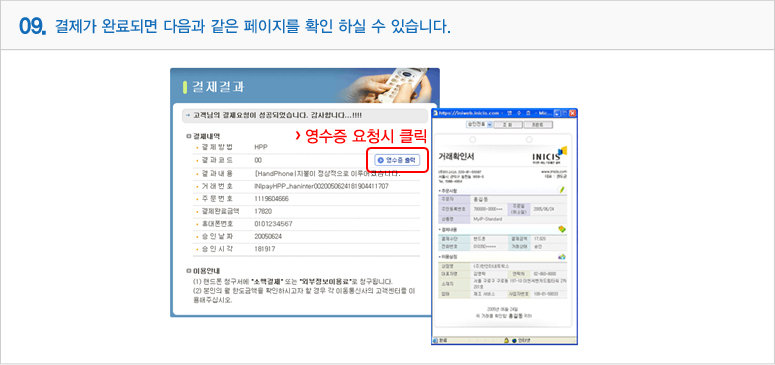Screen dimensions: 775x365
Task: Click the 거래확인서 heading in the popup
Action: point(456,156)
